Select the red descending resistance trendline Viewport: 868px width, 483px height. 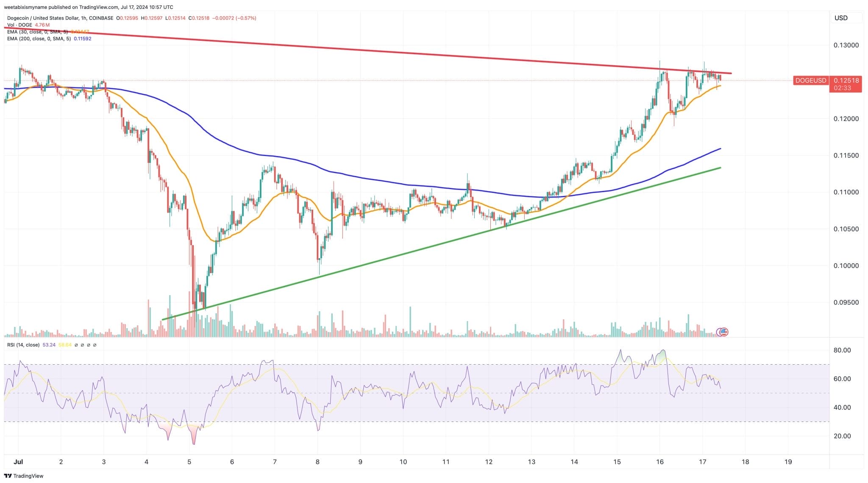coord(369,50)
